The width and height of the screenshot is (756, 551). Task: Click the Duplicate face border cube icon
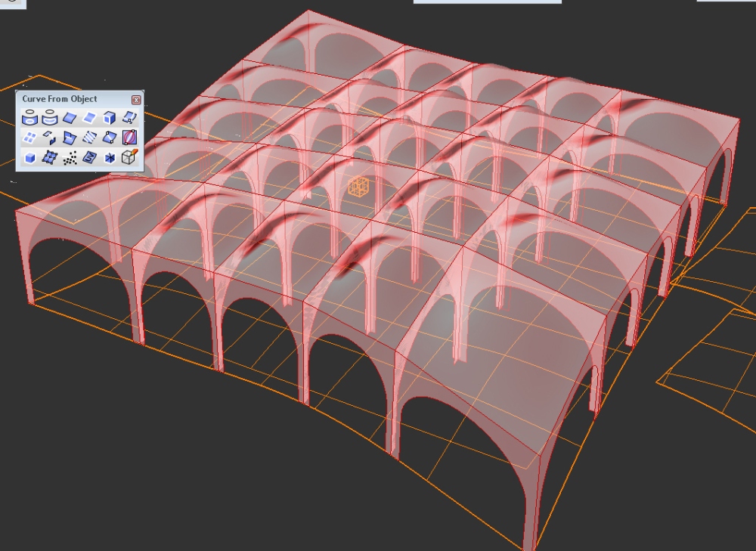coord(109,118)
